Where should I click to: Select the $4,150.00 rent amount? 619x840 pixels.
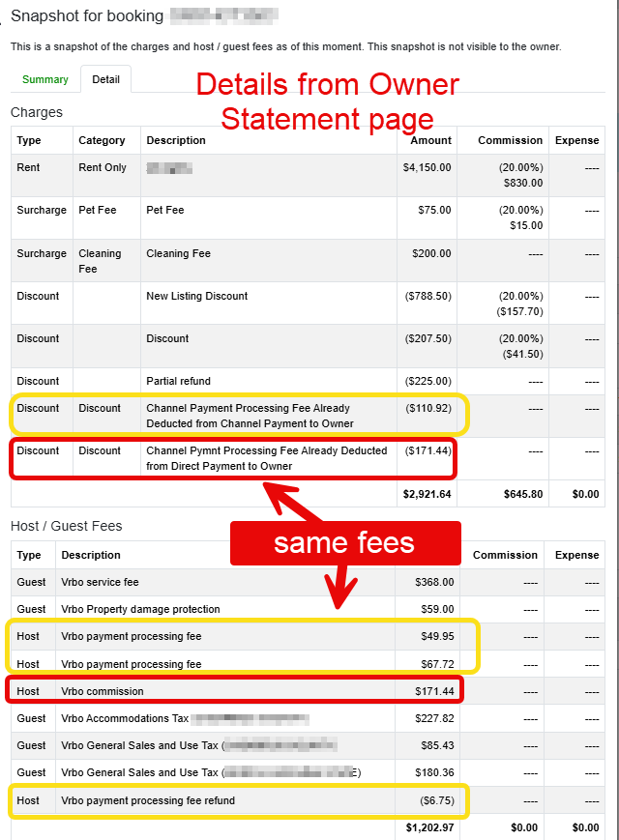(427, 167)
